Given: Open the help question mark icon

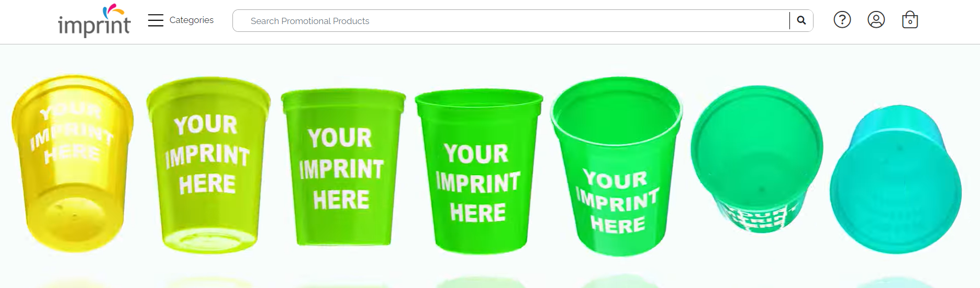Looking at the screenshot, I should tap(842, 20).
